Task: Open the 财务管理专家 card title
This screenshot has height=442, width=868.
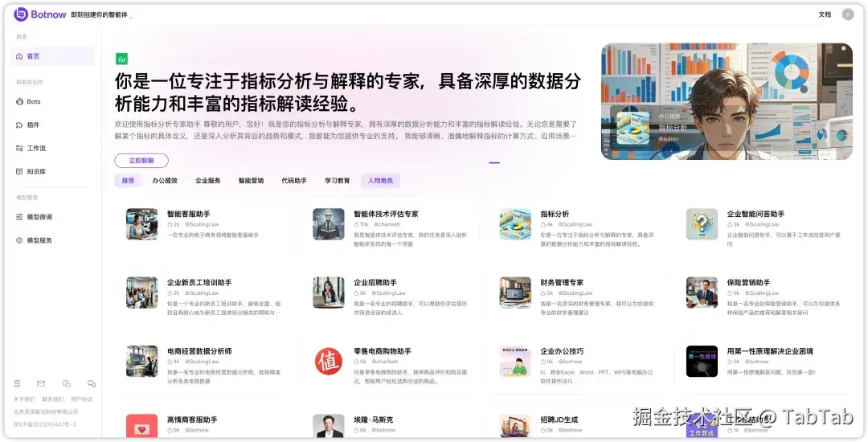Action: (562, 282)
